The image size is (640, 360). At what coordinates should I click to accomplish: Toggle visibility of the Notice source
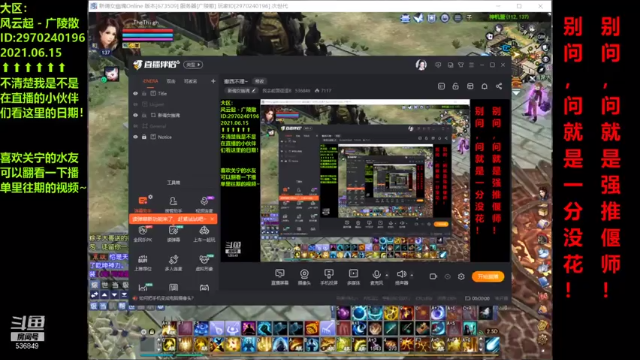(136, 137)
